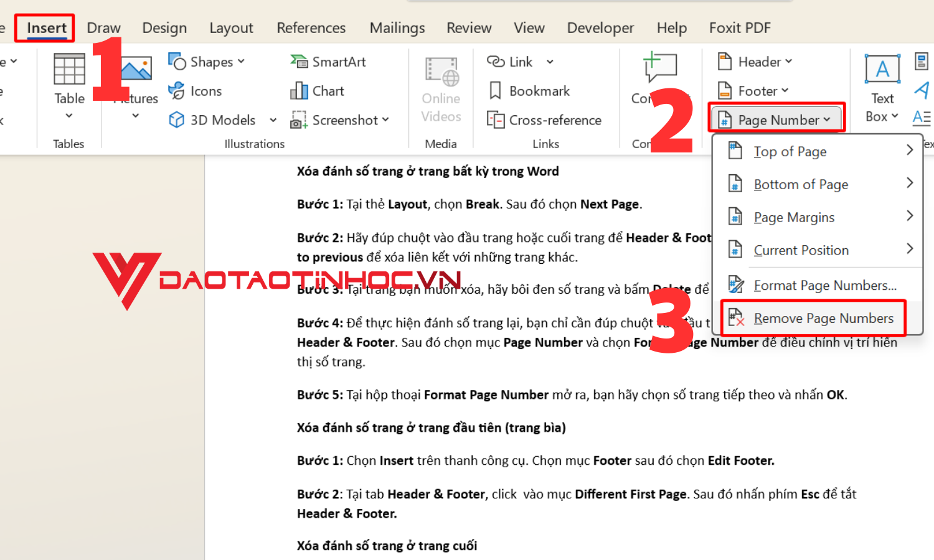
Task: Open the Developer tab
Action: [x=600, y=27]
